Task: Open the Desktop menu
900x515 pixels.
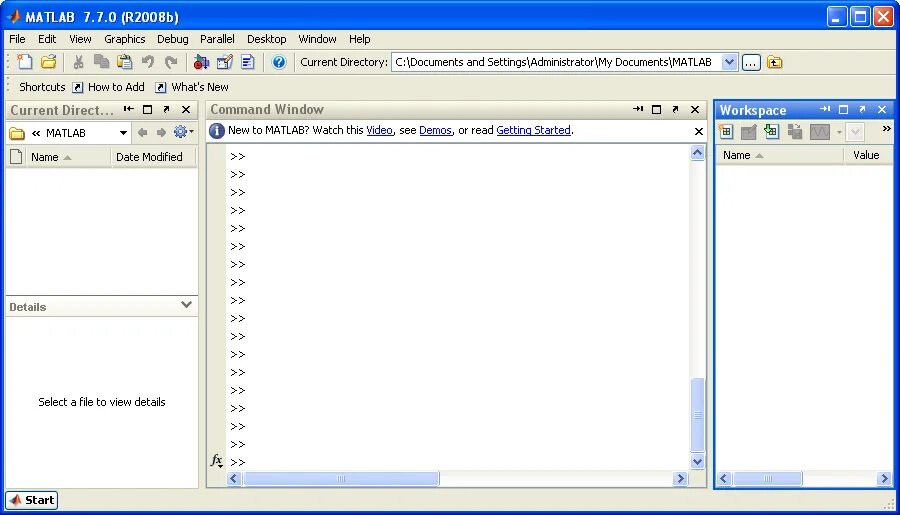Action: pyautogui.click(x=266, y=39)
